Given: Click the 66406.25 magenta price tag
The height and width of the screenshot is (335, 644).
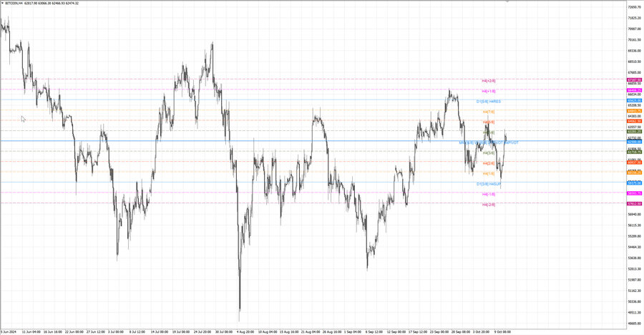Looking at the screenshot, I should pyautogui.click(x=635, y=90).
